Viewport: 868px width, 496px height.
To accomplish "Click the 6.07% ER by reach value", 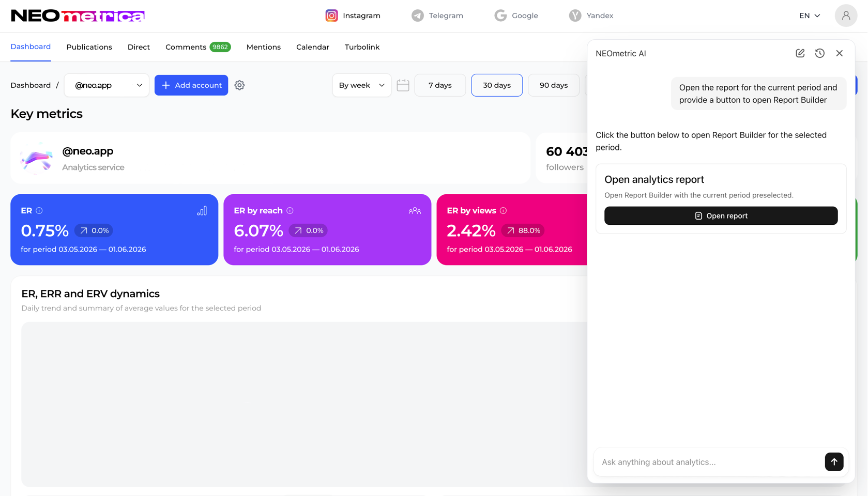I will (x=258, y=230).
